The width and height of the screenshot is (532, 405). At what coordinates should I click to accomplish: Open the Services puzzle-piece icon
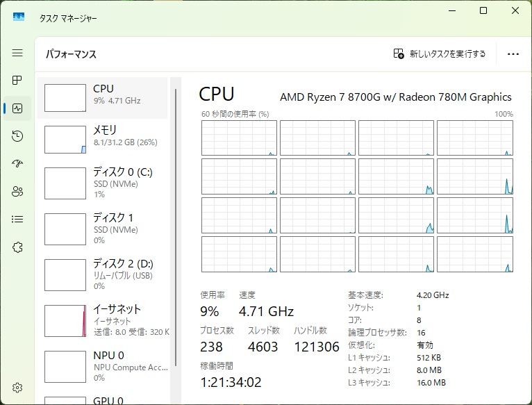(17, 247)
